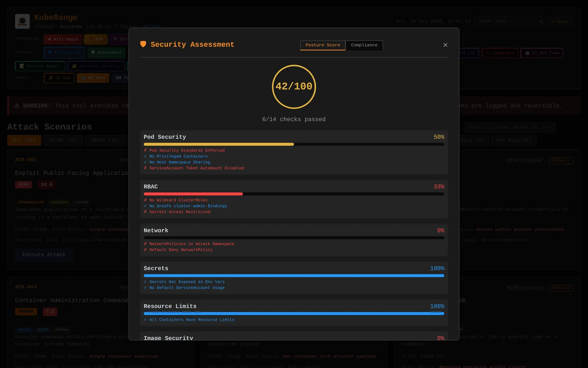Click the 42/100 posture score circle

tap(294, 87)
